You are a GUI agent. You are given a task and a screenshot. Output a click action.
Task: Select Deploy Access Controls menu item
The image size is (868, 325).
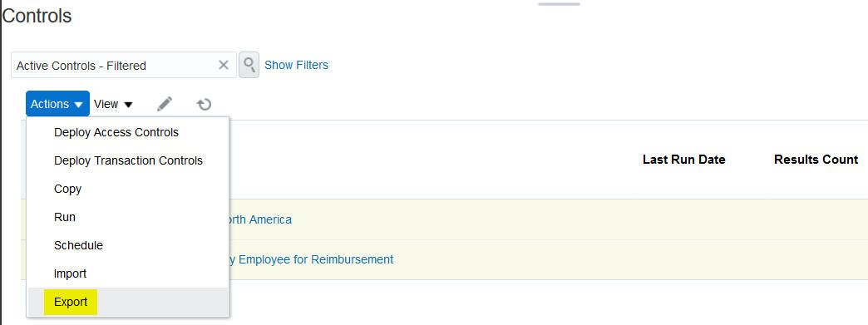pyautogui.click(x=116, y=132)
